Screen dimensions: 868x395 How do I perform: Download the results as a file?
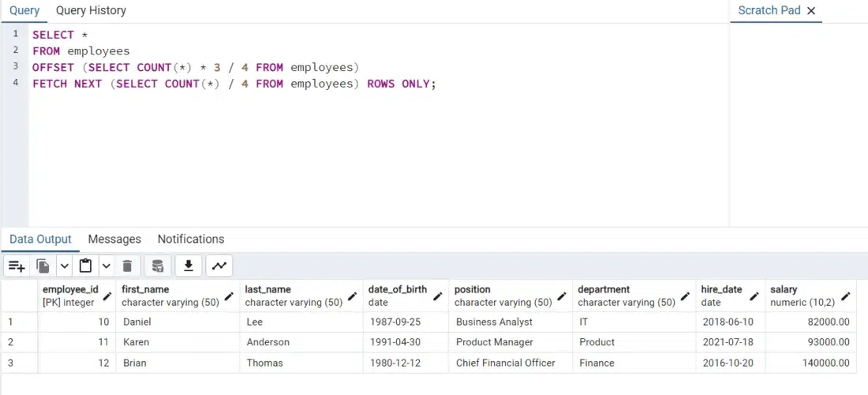tap(189, 266)
